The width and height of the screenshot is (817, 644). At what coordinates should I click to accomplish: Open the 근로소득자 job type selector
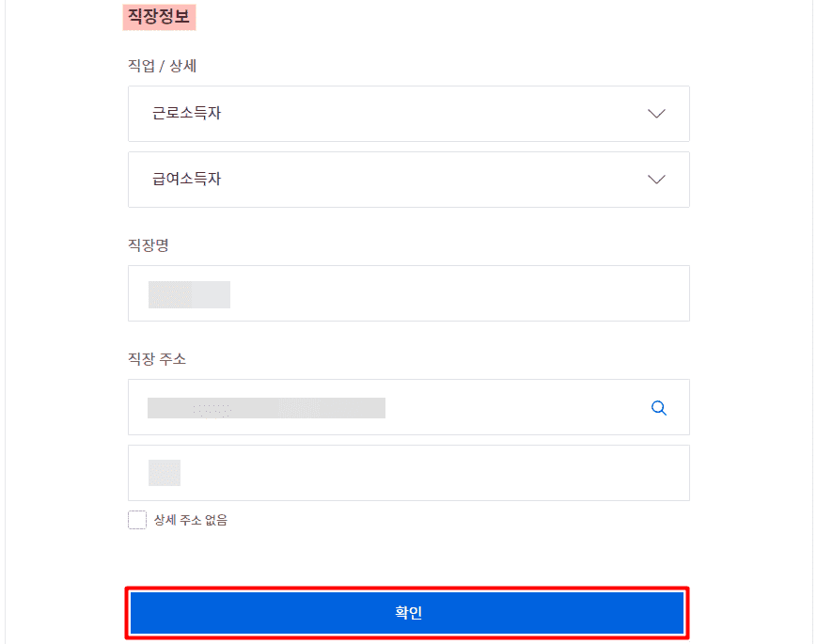click(x=408, y=114)
